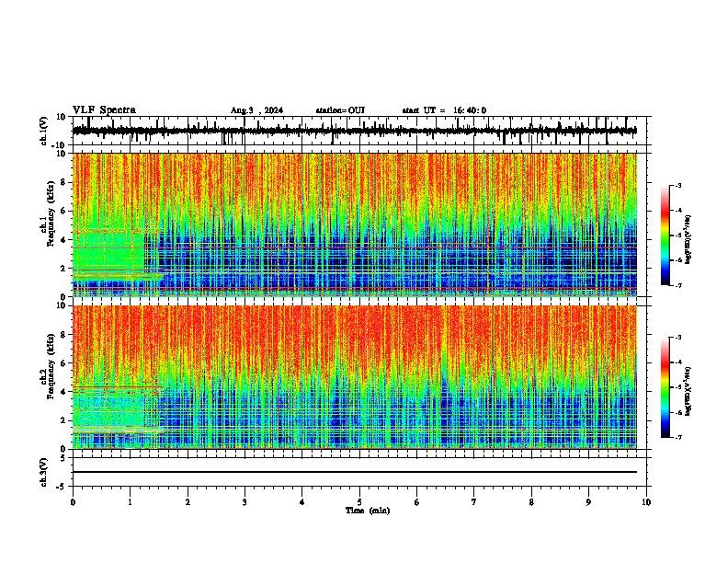Click time axis tick label "4"

[x=302, y=502]
